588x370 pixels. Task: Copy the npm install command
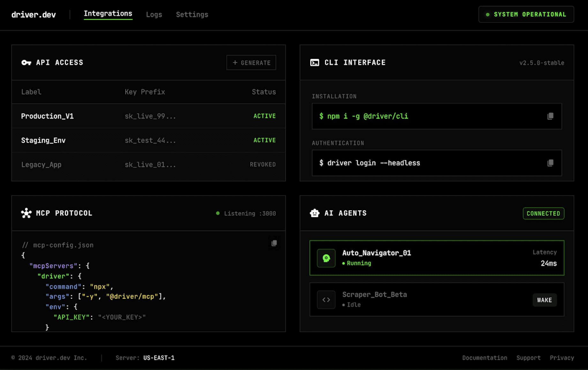pyautogui.click(x=550, y=116)
